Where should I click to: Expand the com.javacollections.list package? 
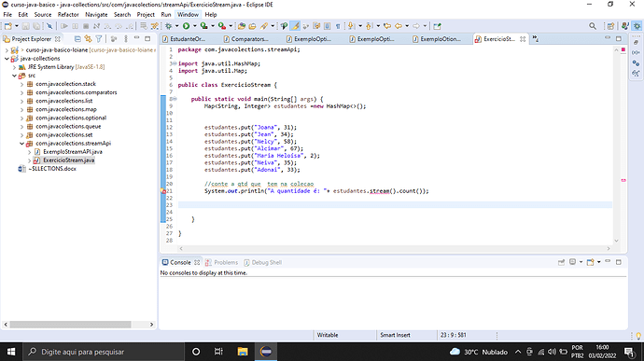pos(21,101)
